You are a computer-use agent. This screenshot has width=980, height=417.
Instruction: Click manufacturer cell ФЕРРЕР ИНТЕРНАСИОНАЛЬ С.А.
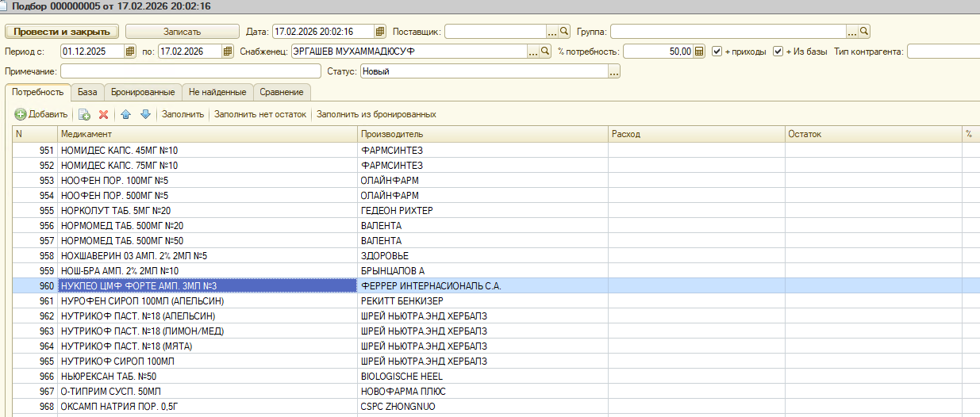tap(483, 286)
